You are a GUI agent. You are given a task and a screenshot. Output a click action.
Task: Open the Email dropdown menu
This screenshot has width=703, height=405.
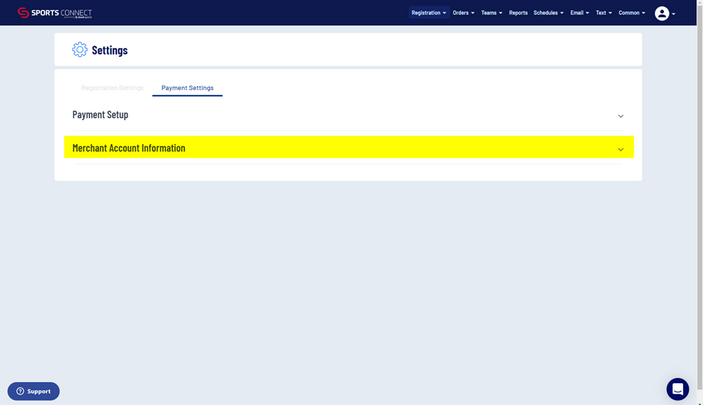pos(579,13)
